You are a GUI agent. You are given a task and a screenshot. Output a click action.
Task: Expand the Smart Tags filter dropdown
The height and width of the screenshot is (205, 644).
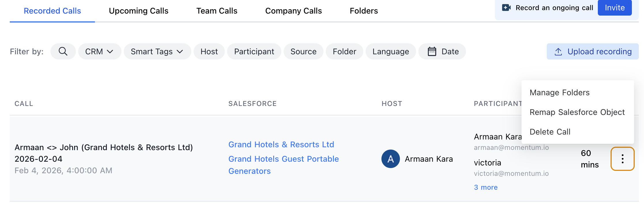(157, 51)
